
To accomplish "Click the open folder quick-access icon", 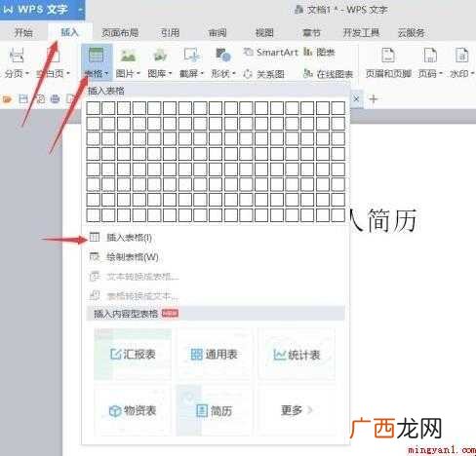I will (x=7, y=99).
